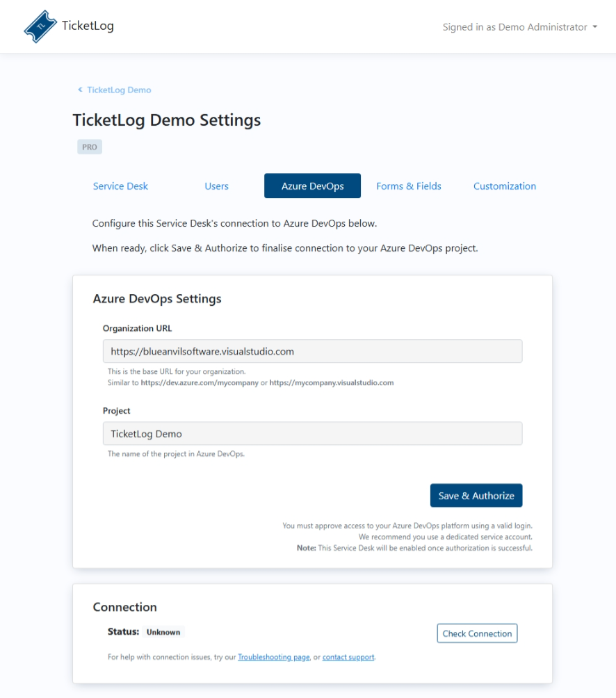Switch to the Service Desk tab
The width and height of the screenshot is (616, 698).
120,186
